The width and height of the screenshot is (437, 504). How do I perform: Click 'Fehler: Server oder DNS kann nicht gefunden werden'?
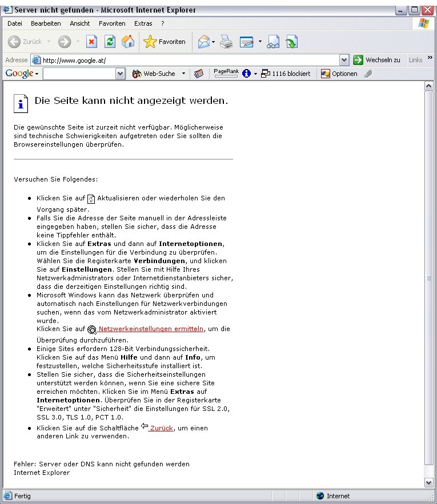102,464
